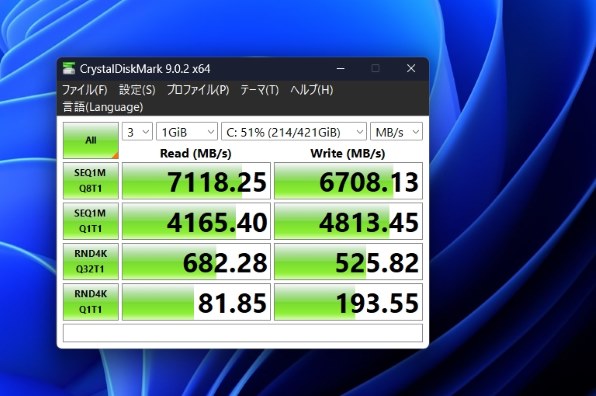Open the ファイル(F) menu

click(84, 90)
